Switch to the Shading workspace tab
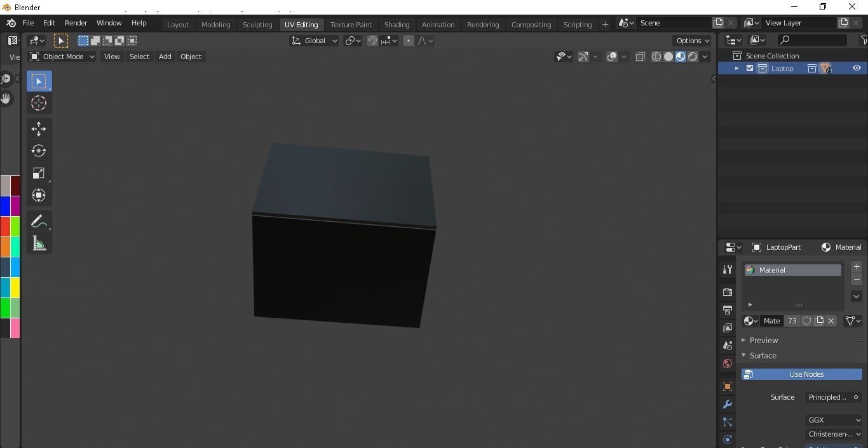Image resolution: width=868 pixels, height=448 pixels. pyautogui.click(x=397, y=25)
